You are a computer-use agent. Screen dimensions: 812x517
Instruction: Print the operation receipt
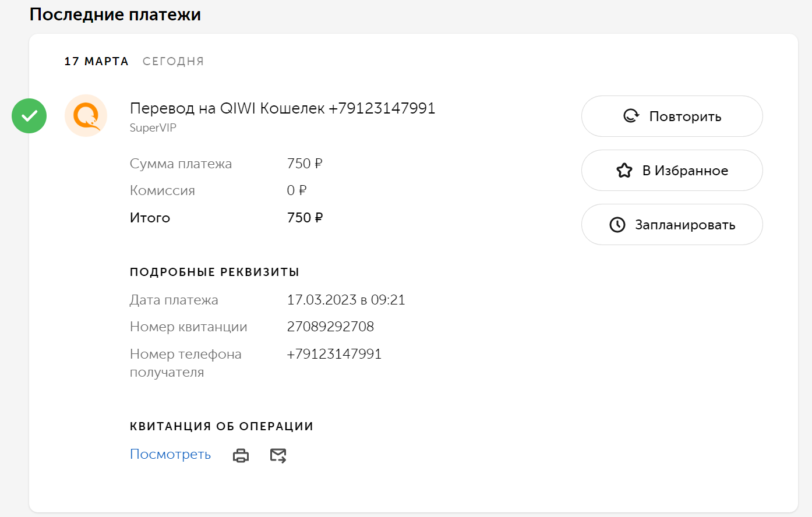click(241, 455)
